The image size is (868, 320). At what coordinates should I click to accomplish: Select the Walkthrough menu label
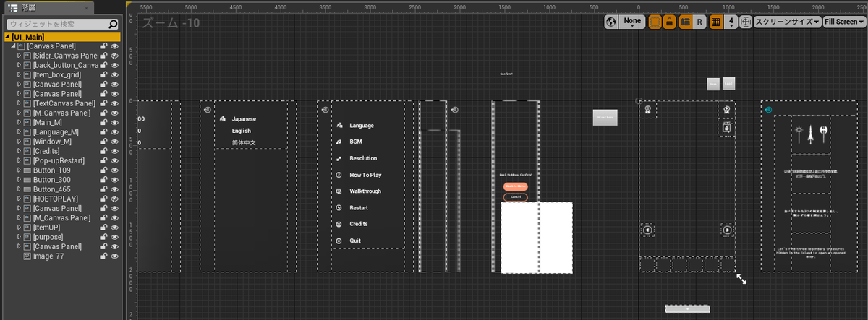365,191
